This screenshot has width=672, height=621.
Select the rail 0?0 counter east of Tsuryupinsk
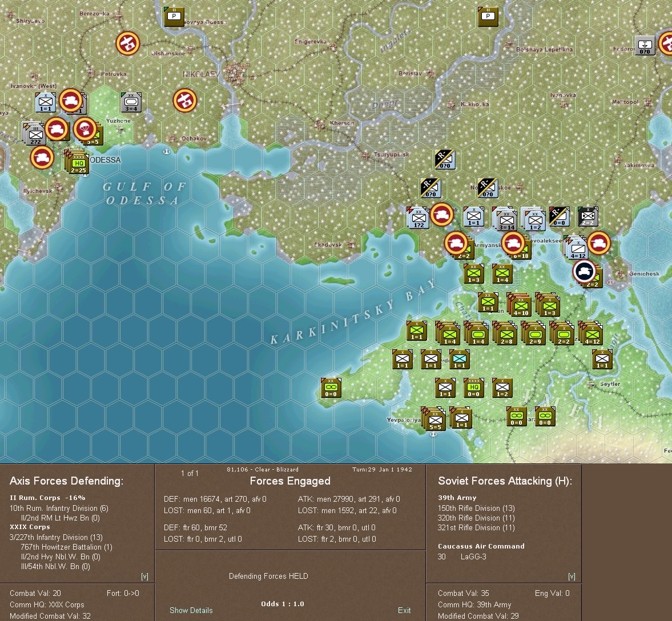click(x=445, y=160)
